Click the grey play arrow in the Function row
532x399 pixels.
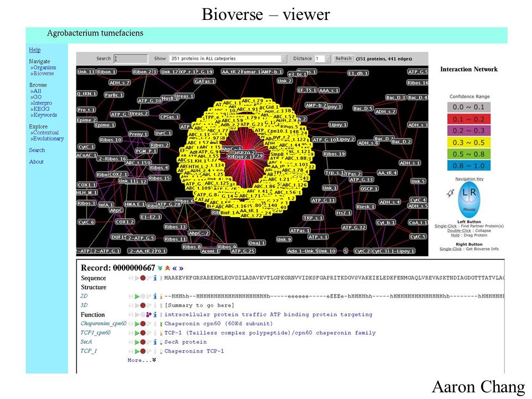click(x=137, y=315)
